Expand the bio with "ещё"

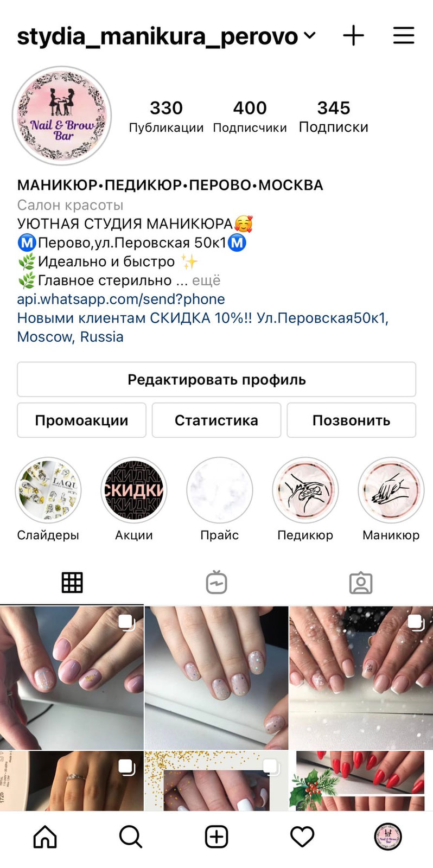point(206,280)
